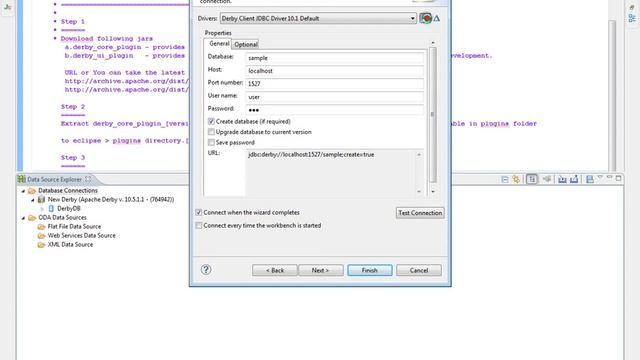This screenshot has width=640, height=360.
Task: Click into the Port number field
Action: (x=334, y=84)
